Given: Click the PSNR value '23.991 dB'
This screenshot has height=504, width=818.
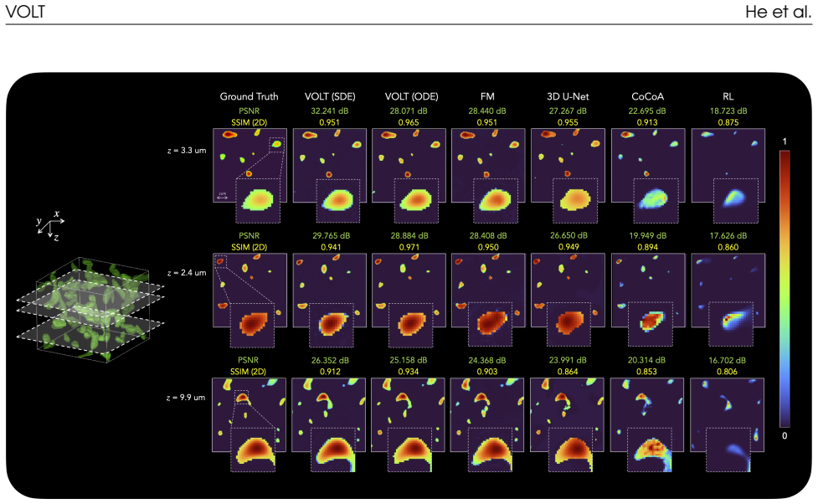Looking at the screenshot, I should point(568,360).
